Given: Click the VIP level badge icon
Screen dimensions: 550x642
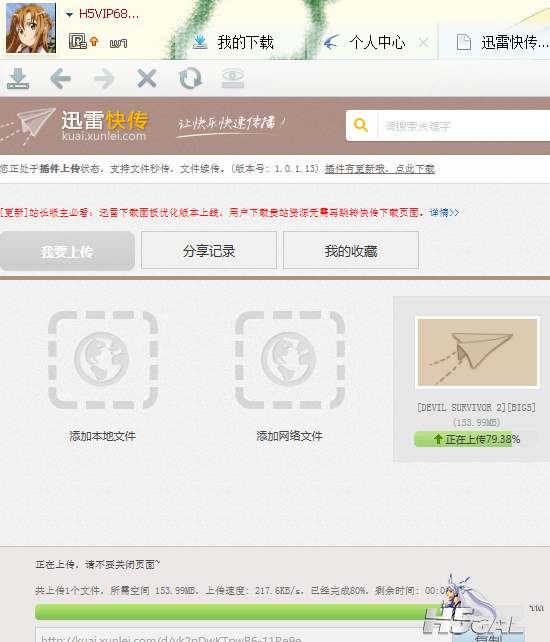Looking at the screenshot, I should click(x=77, y=41).
